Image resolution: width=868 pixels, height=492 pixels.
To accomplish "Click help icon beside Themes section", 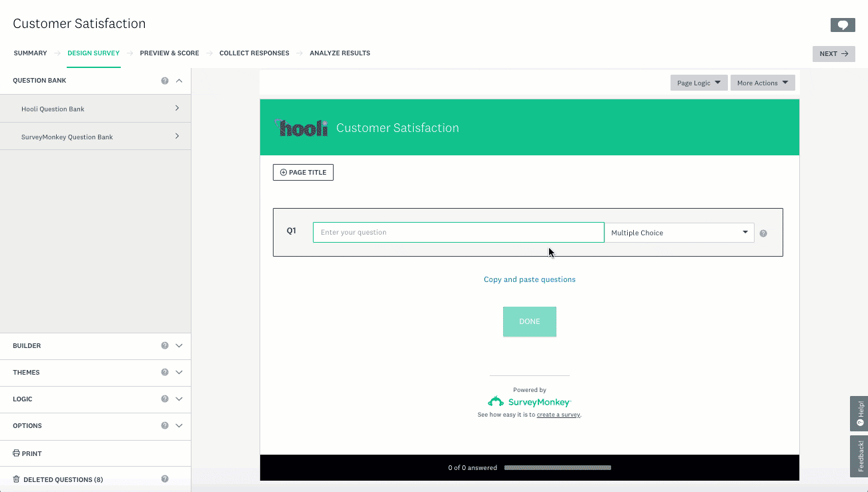I will click(165, 373).
